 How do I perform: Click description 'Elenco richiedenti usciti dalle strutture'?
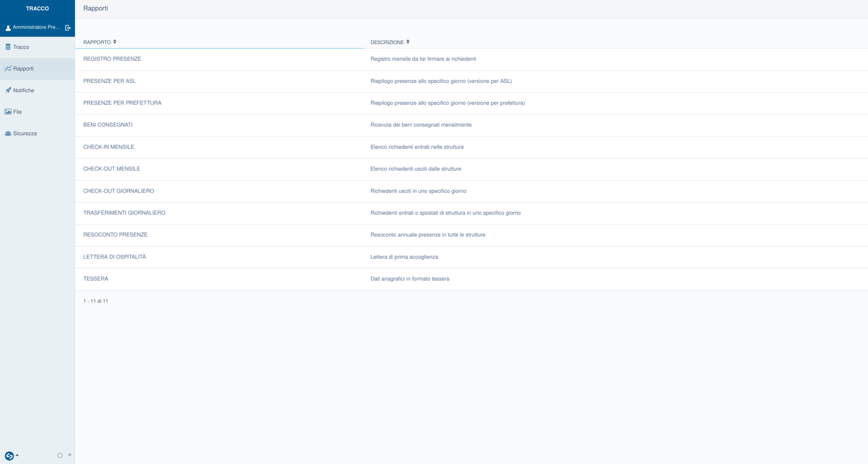[x=416, y=169]
